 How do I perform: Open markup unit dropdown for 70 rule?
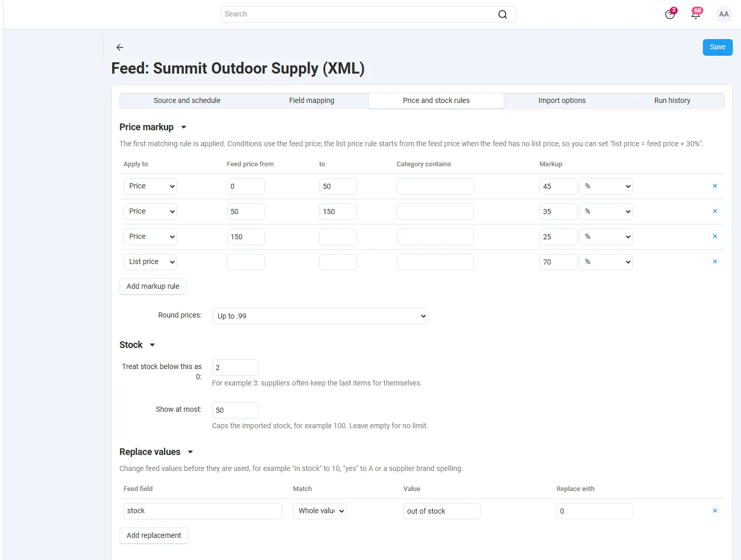pyautogui.click(x=606, y=262)
